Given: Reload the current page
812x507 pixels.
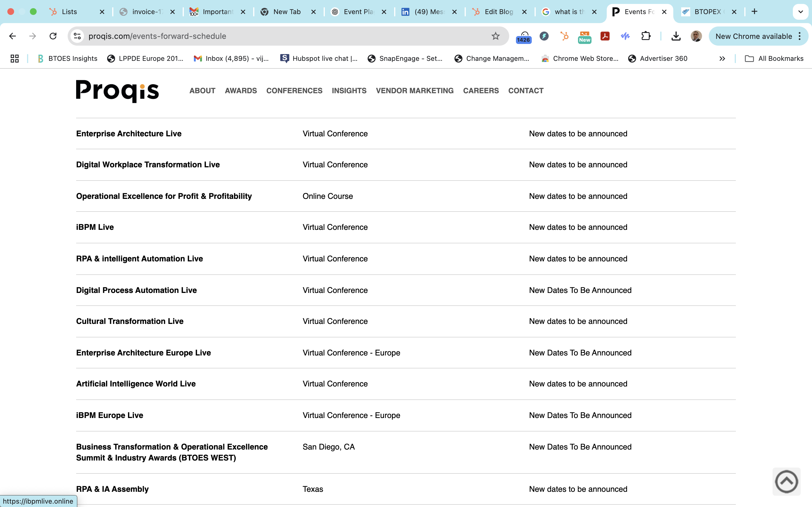Looking at the screenshot, I should pyautogui.click(x=53, y=36).
